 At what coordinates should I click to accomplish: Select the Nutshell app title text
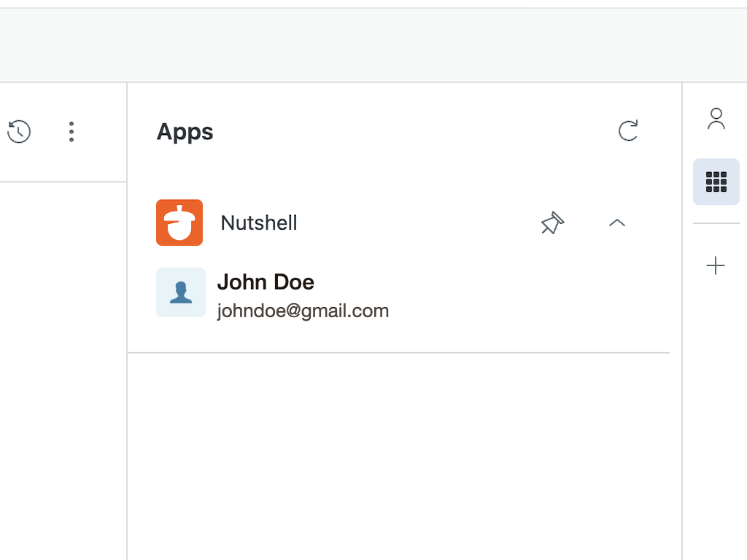(x=259, y=223)
